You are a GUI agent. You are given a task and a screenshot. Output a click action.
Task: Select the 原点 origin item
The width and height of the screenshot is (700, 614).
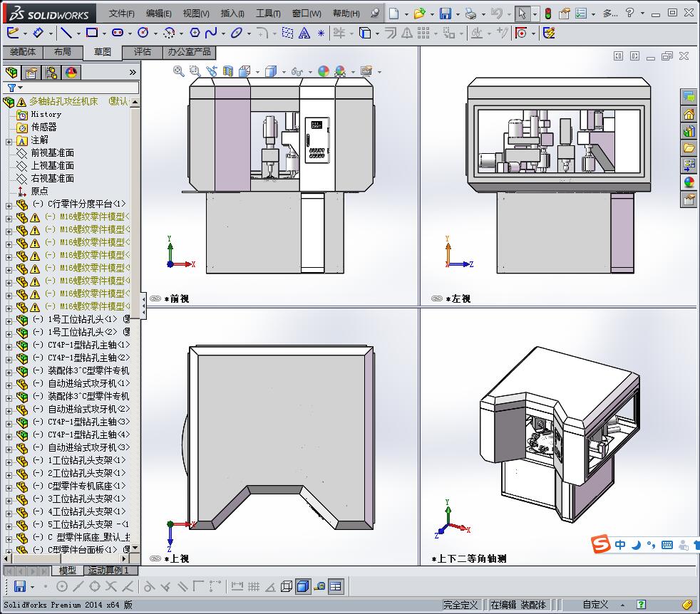(39, 191)
